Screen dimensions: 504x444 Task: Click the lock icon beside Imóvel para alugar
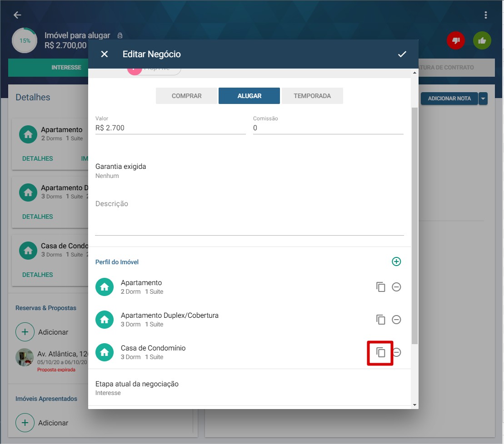[120, 35]
